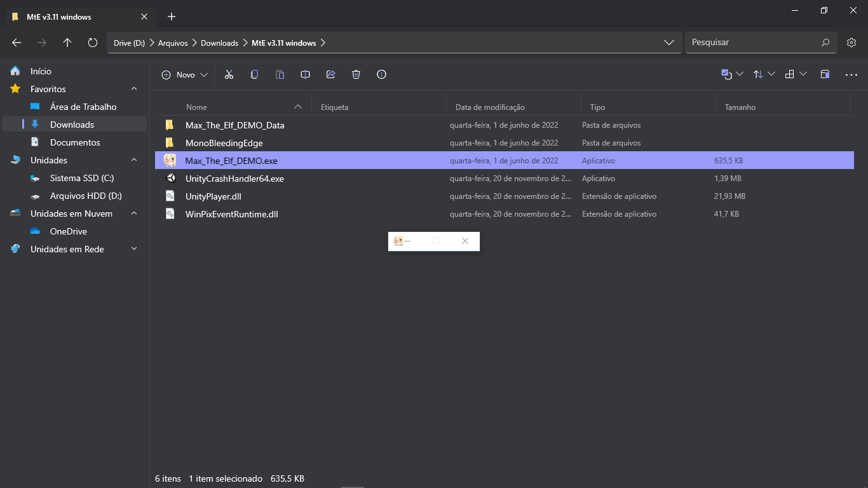Rename the selected file
Image resolution: width=868 pixels, height=488 pixels.
305,74
